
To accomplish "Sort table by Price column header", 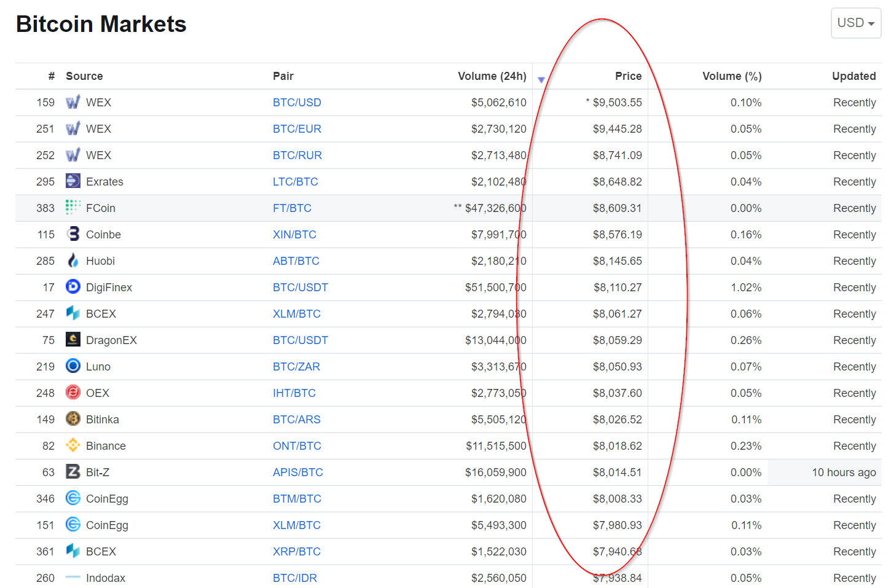I will tap(628, 76).
